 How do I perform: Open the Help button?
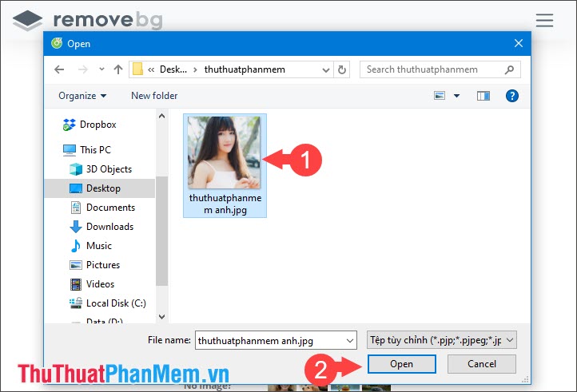click(511, 96)
